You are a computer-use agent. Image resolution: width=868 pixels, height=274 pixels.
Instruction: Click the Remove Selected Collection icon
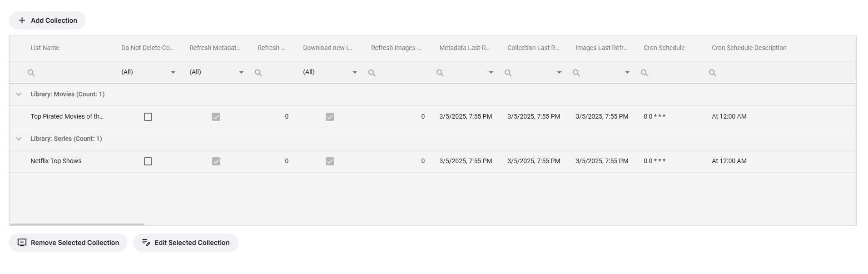click(x=22, y=243)
